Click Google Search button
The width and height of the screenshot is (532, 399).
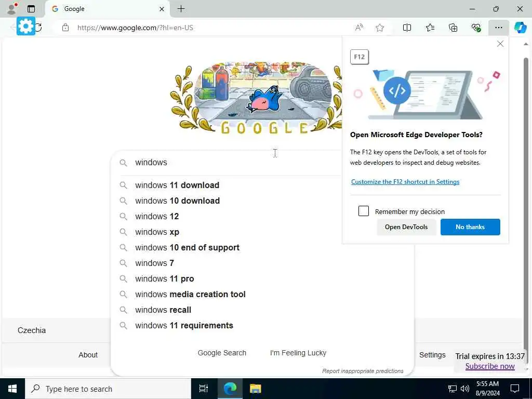pos(222,353)
